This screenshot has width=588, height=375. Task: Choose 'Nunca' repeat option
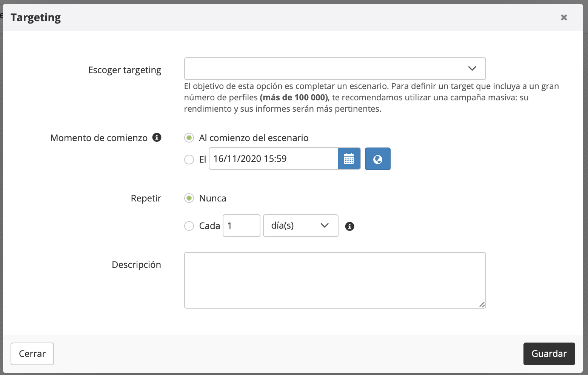tap(189, 198)
